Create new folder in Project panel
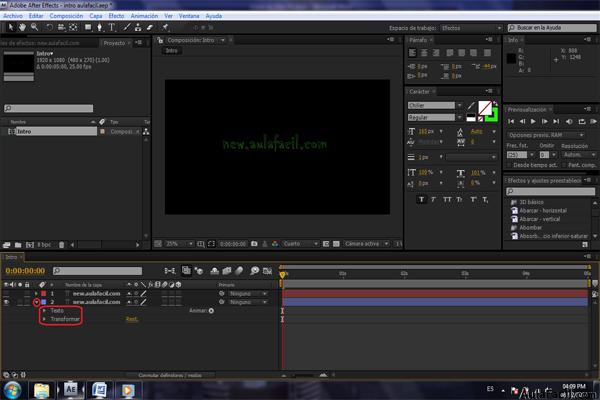This screenshot has width=600, height=400. pyautogui.click(x=18, y=245)
